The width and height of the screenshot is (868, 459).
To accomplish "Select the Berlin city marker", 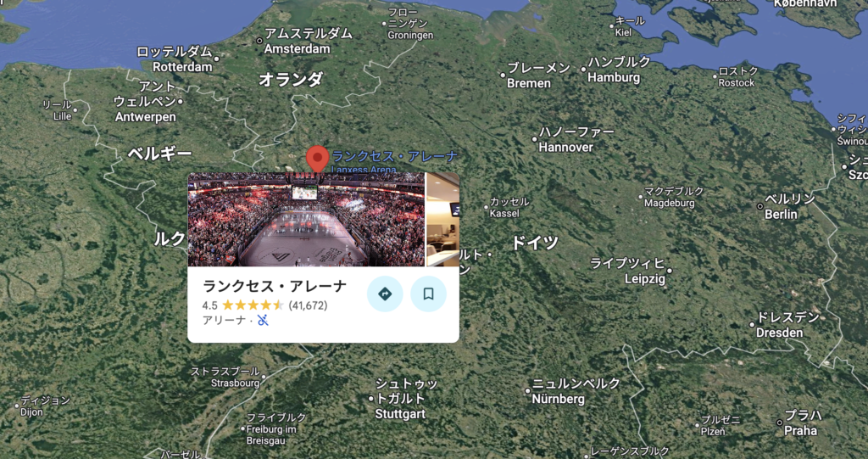I will 760,206.
